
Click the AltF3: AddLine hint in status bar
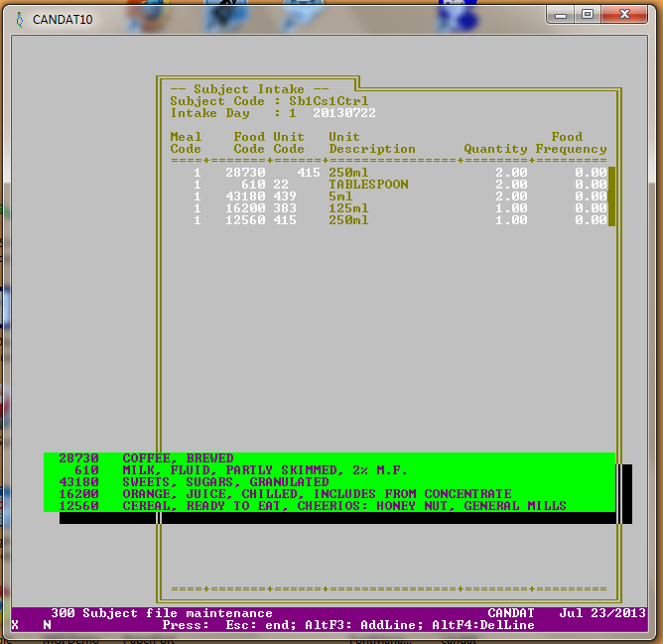[x=372, y=625]
